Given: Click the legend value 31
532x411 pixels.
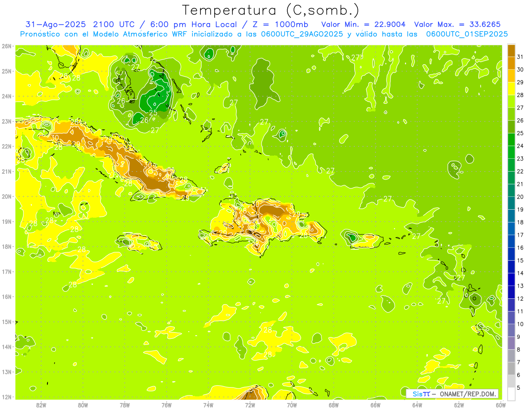Looking at the screenshot, I should [520, 57].
